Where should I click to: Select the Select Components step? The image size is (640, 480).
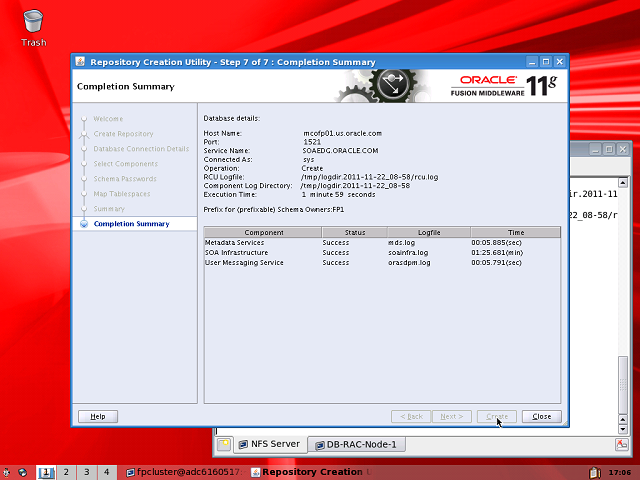click(126, 164)
